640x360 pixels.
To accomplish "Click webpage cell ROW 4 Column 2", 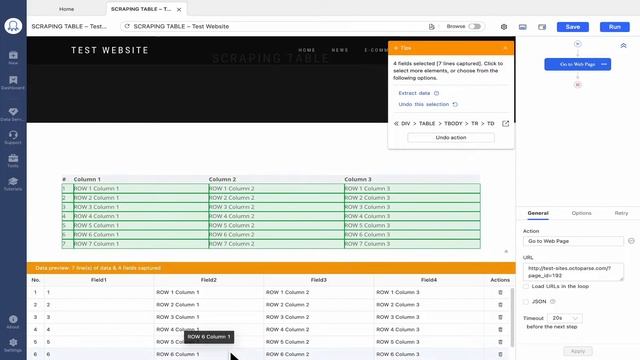I will click(276, 216).
